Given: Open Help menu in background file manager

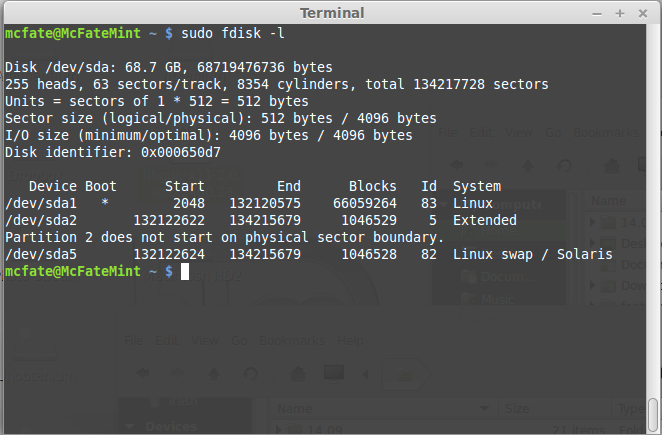Looking at the screenshot, I should click(349, 340).
